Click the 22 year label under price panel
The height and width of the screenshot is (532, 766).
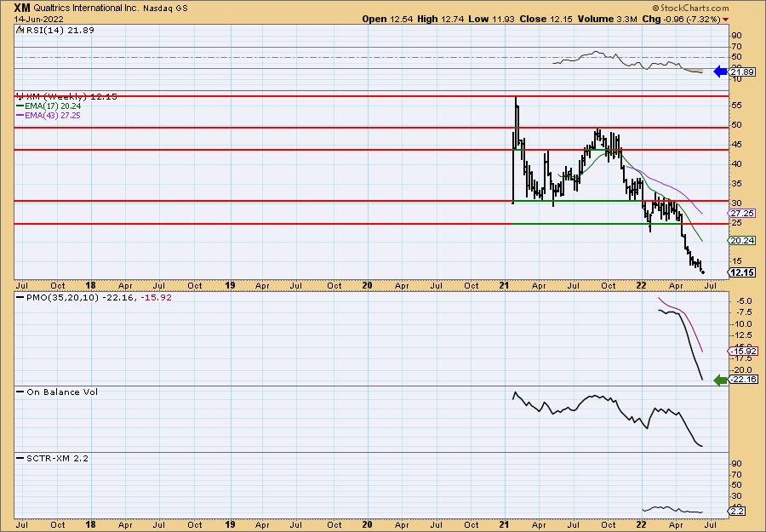641,286
